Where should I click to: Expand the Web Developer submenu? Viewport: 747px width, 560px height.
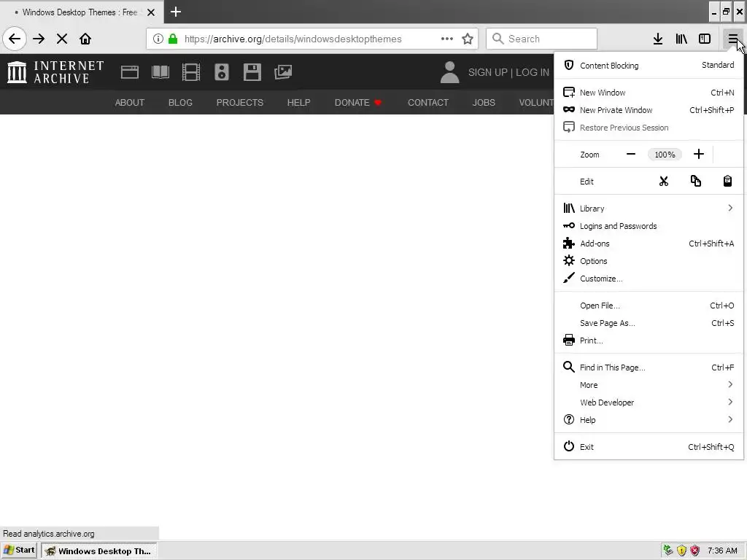click(649, 402)
